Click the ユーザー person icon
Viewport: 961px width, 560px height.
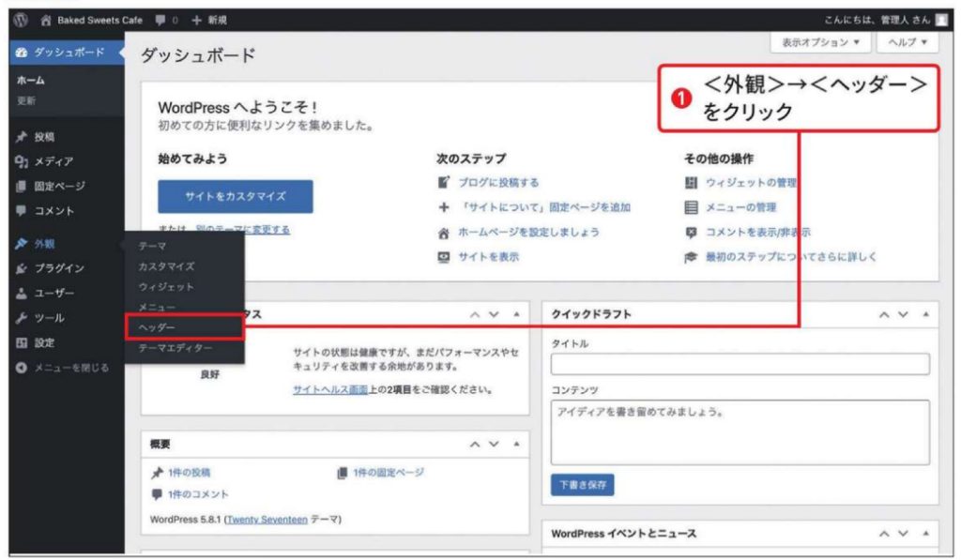tap(22, 294)
